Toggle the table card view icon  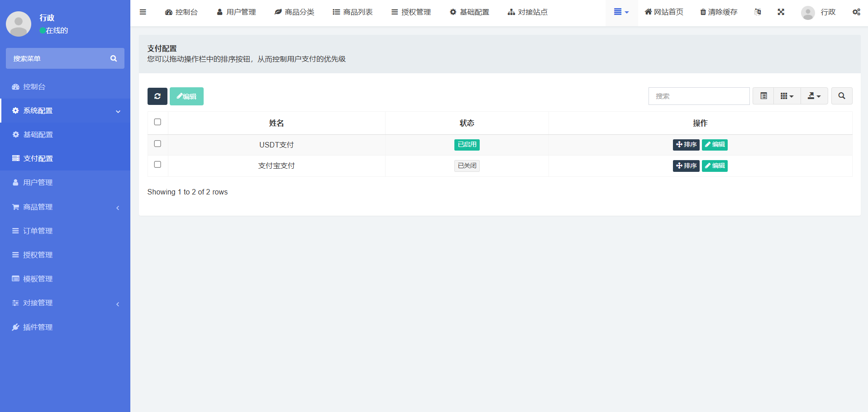coord(763,96)
